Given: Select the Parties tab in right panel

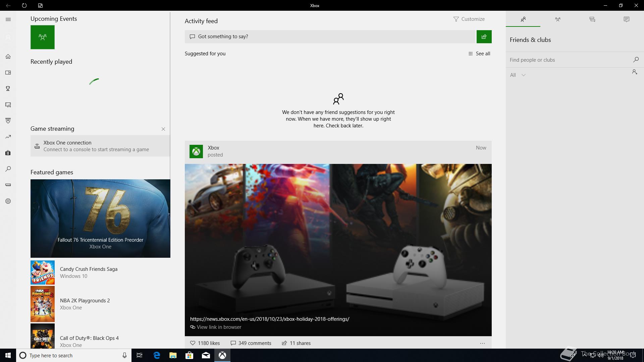Looking at the screenshot, I should (557, 19).
